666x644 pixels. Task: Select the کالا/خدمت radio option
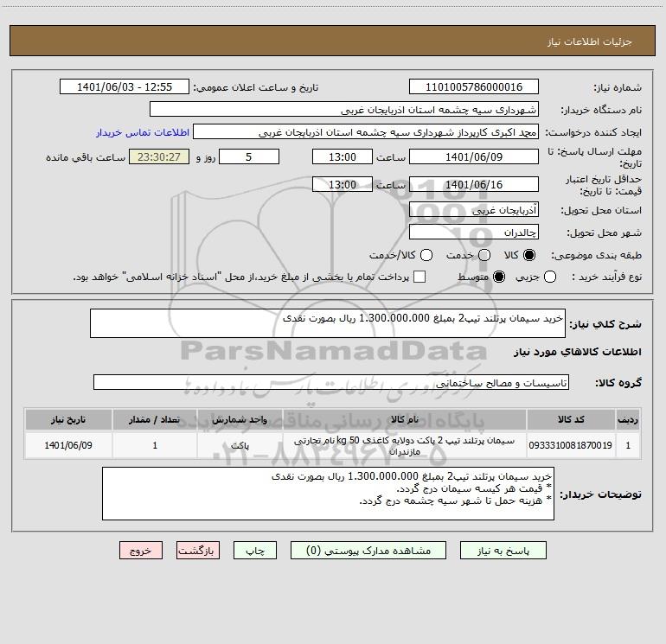tap(426, 255)
